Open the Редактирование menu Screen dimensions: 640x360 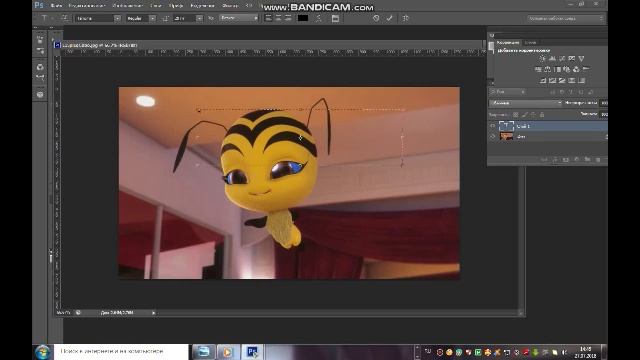87,6
